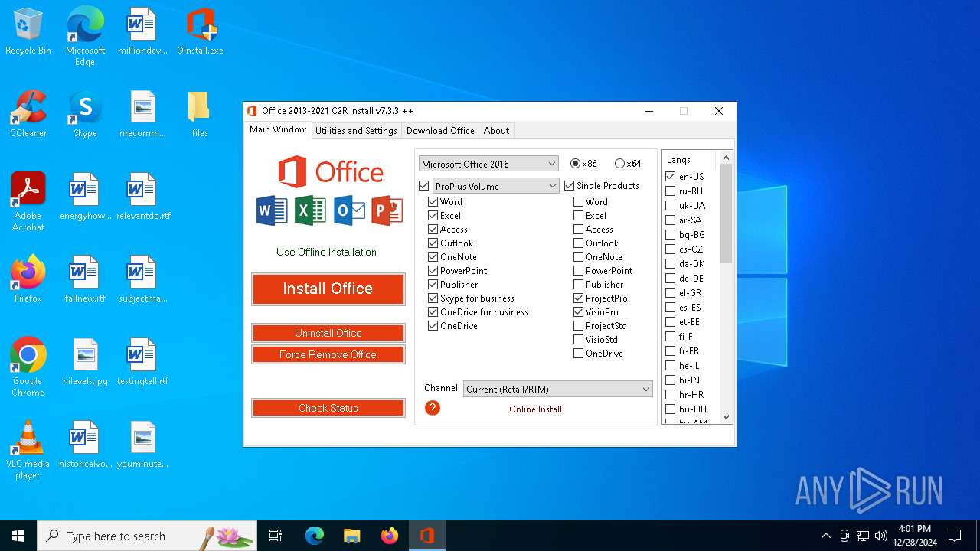The image size is (980, 551).
Task: Click the taskbar clock and date
Action: pos(915,536)
